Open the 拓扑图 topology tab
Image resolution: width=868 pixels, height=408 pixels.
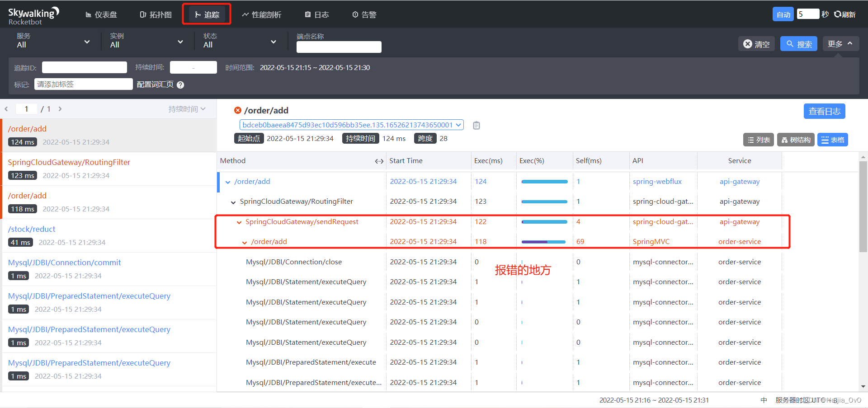pos(156,14)
